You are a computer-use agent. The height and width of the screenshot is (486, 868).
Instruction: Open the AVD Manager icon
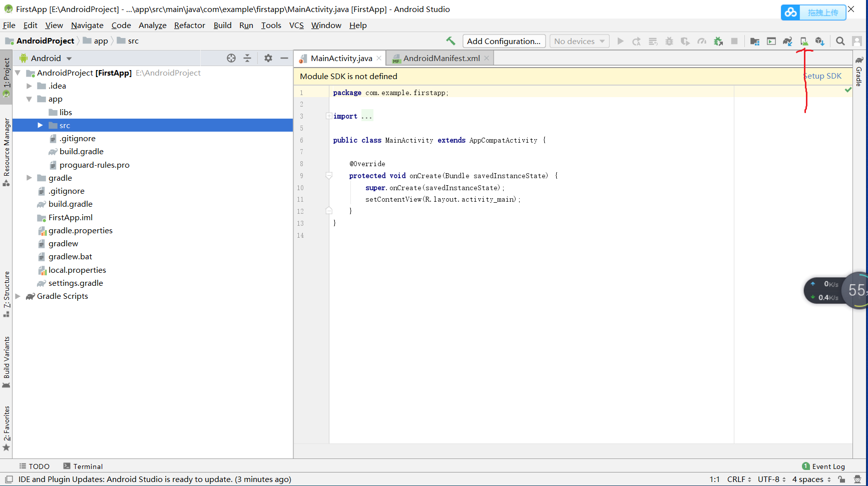(804, 41)
